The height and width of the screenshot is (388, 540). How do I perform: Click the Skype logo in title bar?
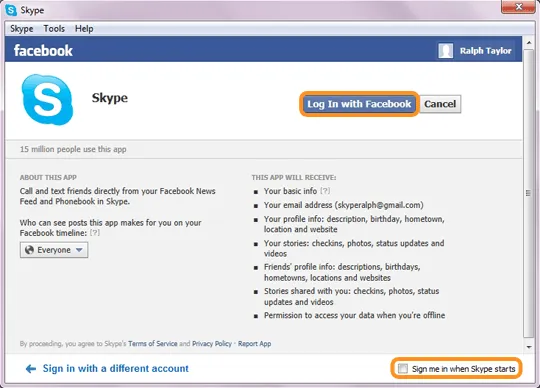pos(11,10)
